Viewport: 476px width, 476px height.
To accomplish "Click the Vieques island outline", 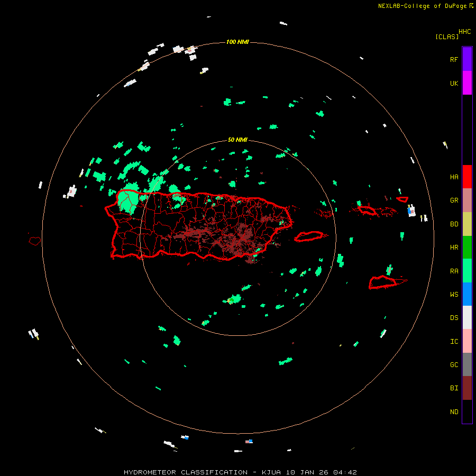I will [x=309, y=236].
